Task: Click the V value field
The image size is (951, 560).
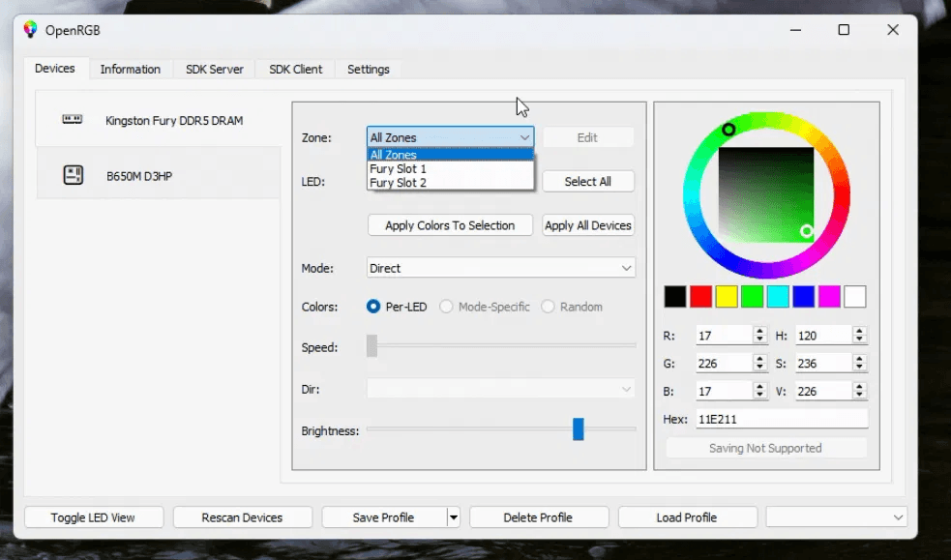Action: (x=824, y=391)
